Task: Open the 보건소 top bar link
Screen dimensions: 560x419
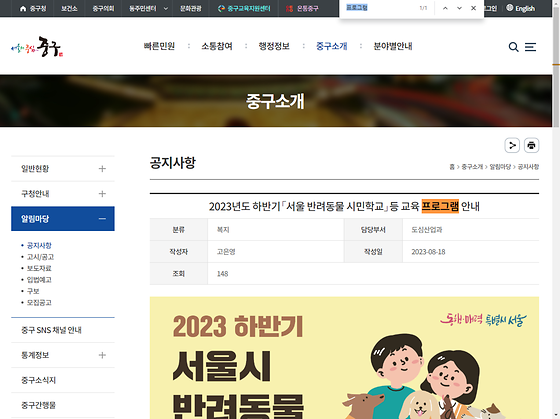Action: point(69,8)
